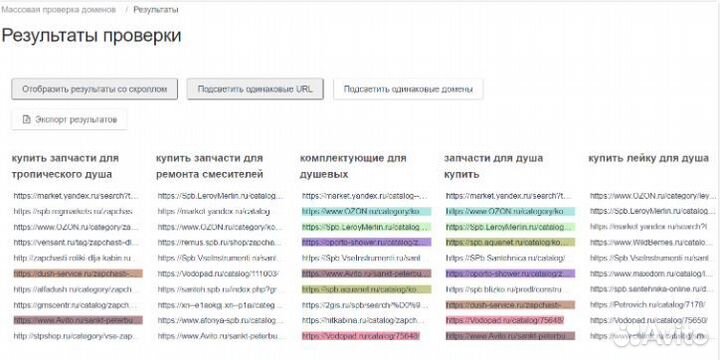
Task: Open the stpshop.ru/category link
Action: coord(76,336)
